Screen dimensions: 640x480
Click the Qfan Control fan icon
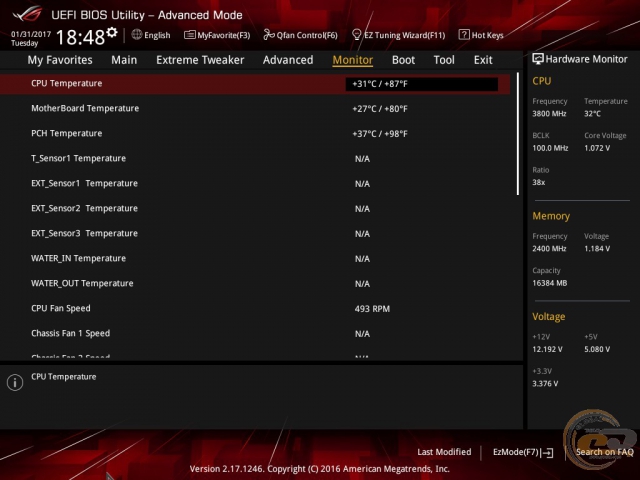(x=269, y=35)
